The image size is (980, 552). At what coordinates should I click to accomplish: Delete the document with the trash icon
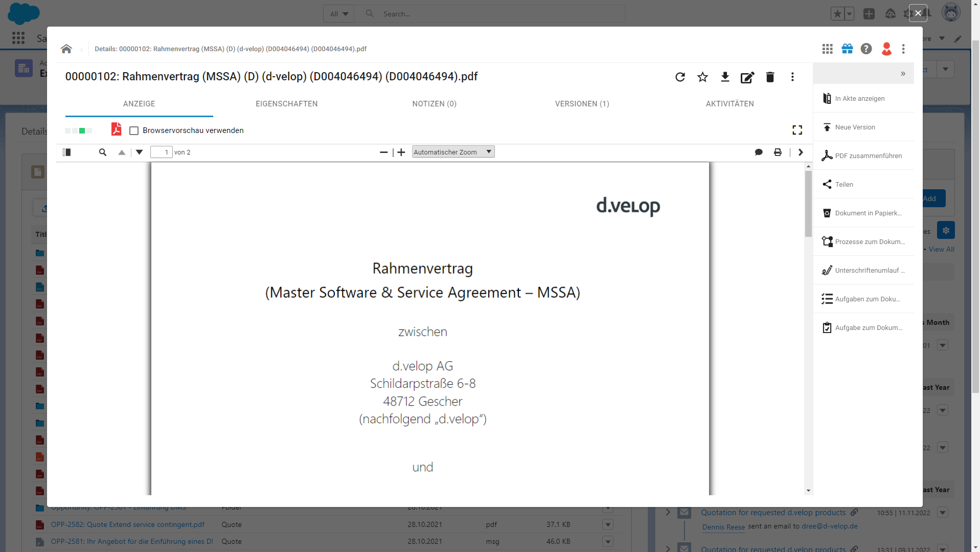(770, 77)
